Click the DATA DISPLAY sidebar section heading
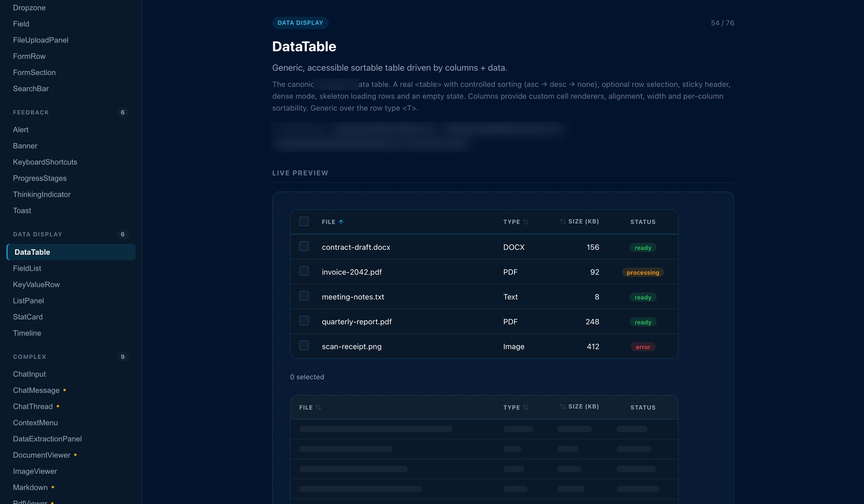Viewport: 864px width, 504px height. tap(37, 234)
